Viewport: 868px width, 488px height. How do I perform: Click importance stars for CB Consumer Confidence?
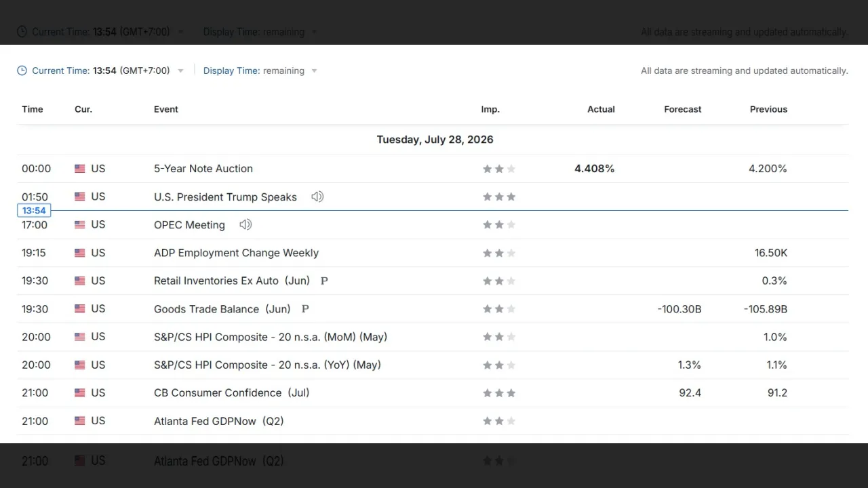pyautogui.click(x=499, y=393)
